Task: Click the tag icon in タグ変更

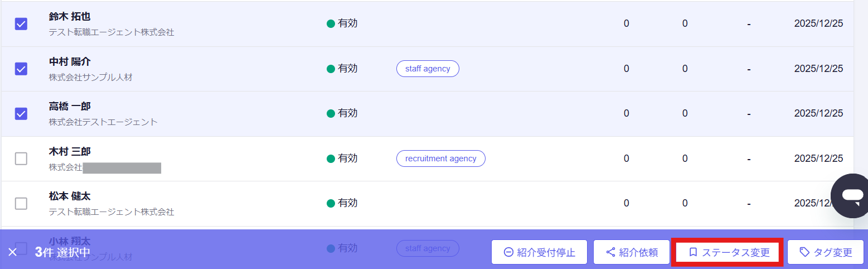Action: [804, 252]
